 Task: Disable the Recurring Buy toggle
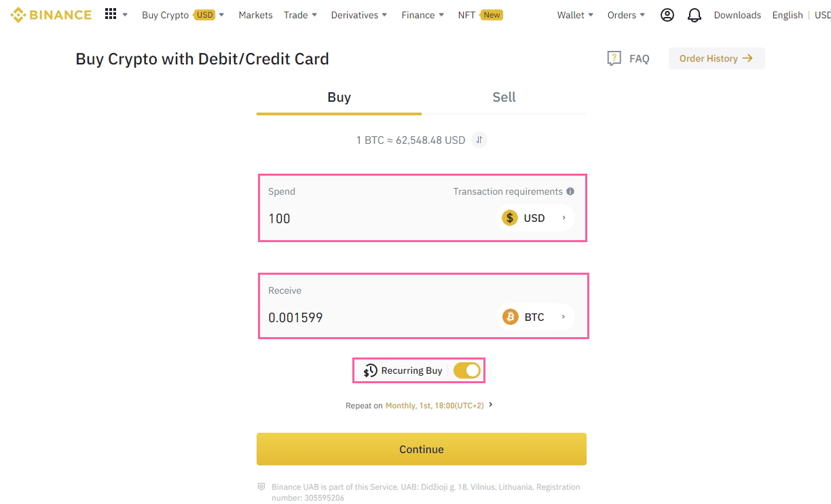467,370
